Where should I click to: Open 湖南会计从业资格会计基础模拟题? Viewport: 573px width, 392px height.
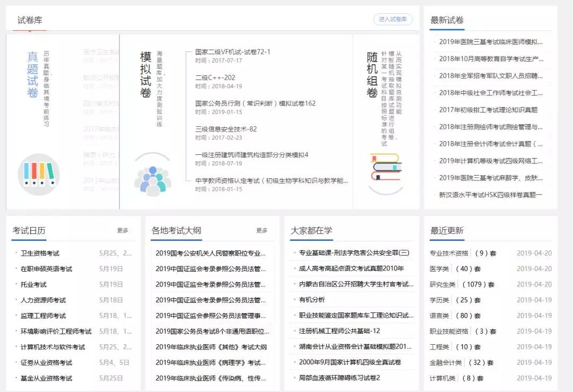point(355,346)
